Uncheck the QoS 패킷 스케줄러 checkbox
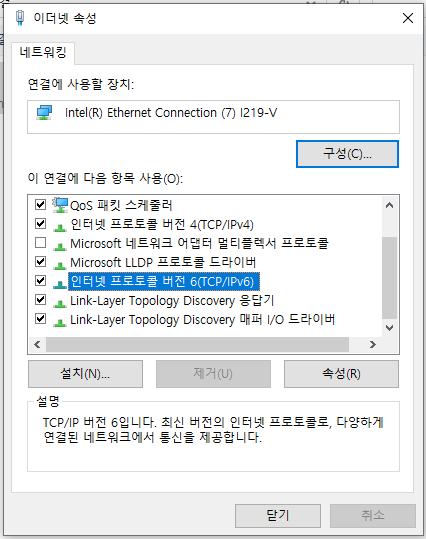This screenshot has height=539, width=426. [41, 205]
